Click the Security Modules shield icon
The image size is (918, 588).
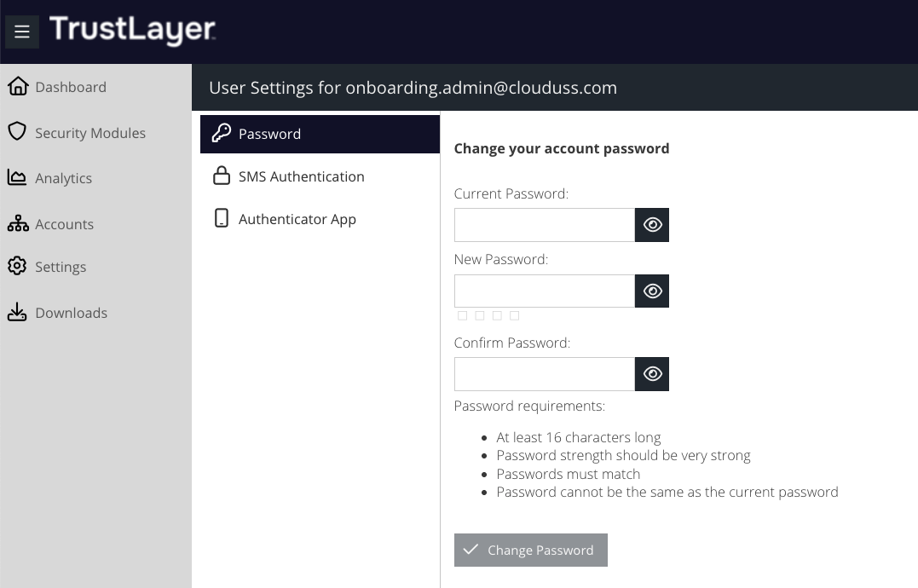[17, 131]
